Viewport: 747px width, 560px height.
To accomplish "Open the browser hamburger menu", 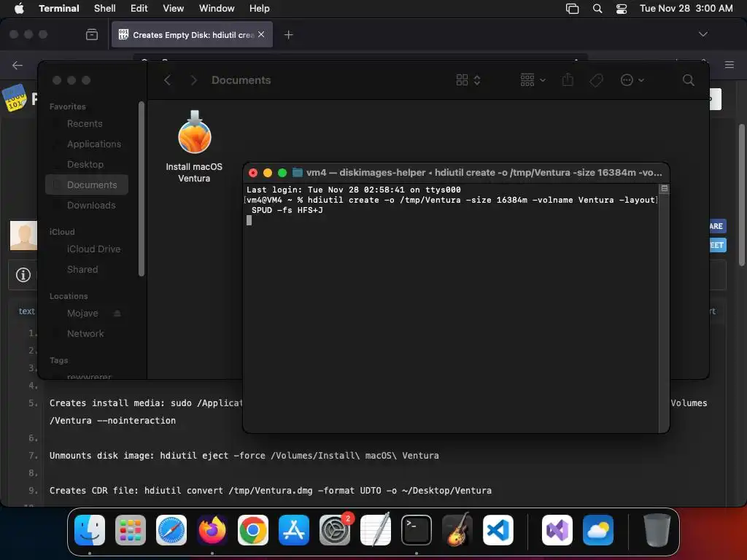I will (729, 65).
